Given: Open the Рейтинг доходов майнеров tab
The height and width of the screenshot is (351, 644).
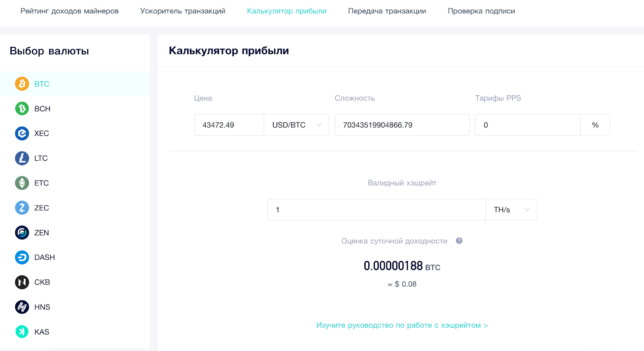Looking at the screenshot, I should 70,11.
